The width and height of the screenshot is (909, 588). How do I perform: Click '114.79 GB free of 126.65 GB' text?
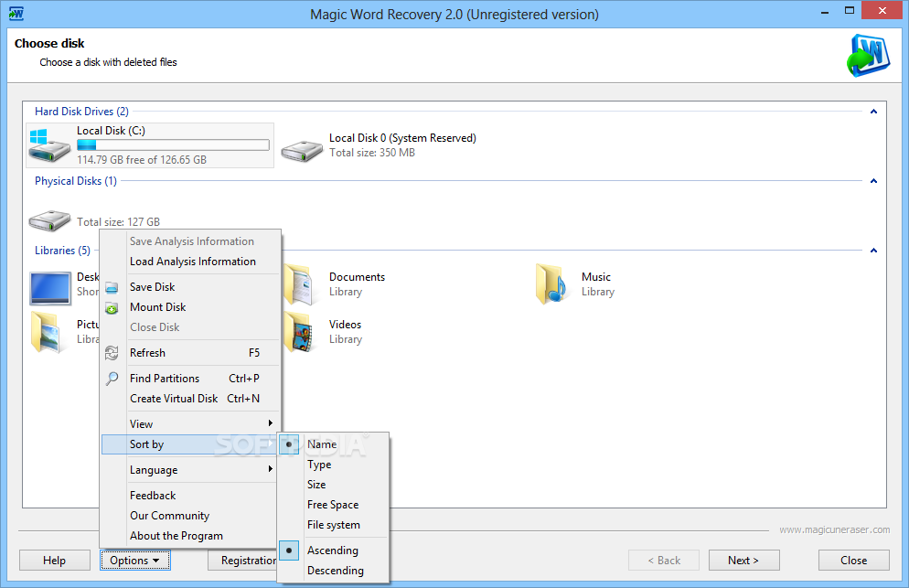142,159
